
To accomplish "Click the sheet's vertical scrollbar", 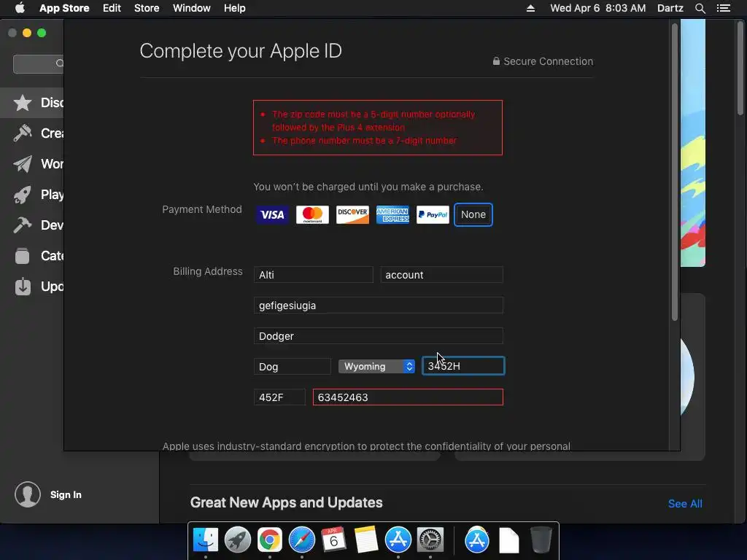I will (674, 171).
